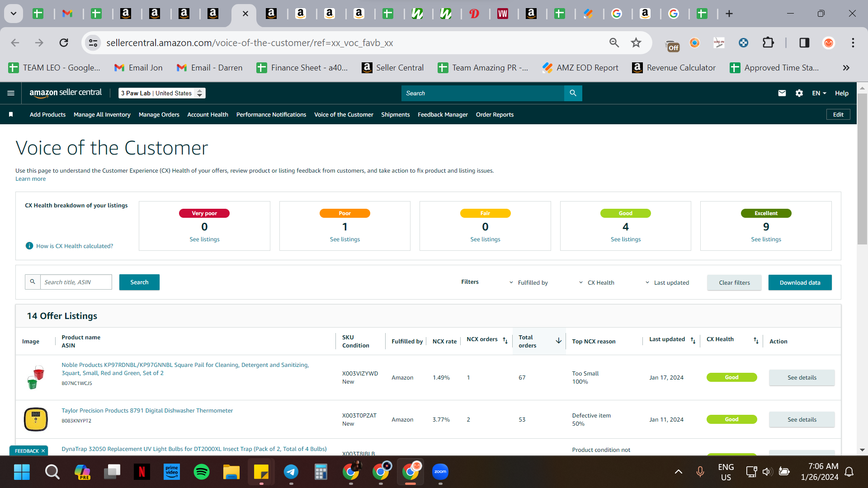Sort by Last updated column arrows

tap(693, 340)
